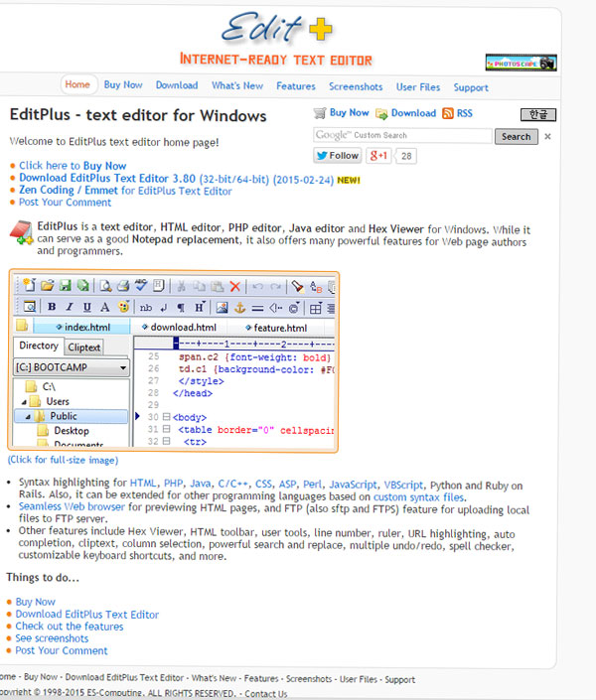
Task: Click the Underline U icon
Action: (x=87, y=307)
